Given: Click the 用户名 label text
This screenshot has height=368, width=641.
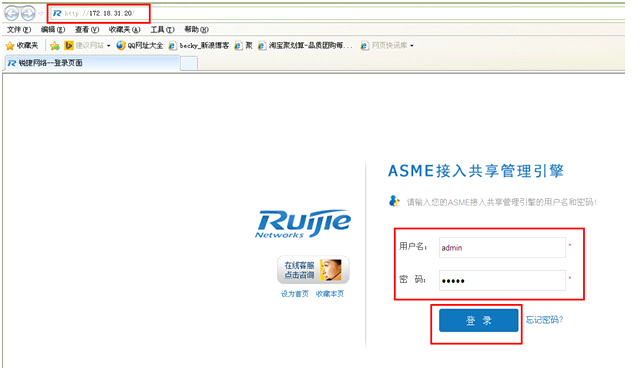Looking at the screenshot, I should (x=413, y=246).
